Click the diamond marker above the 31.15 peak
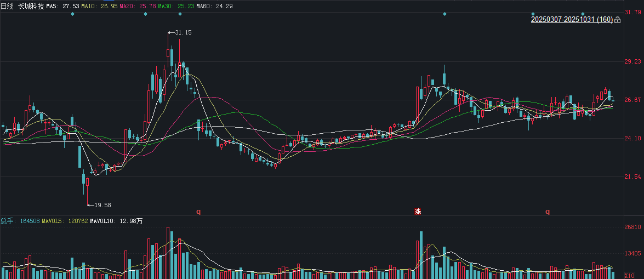This screenshot has width=644, height=279. 180,14
